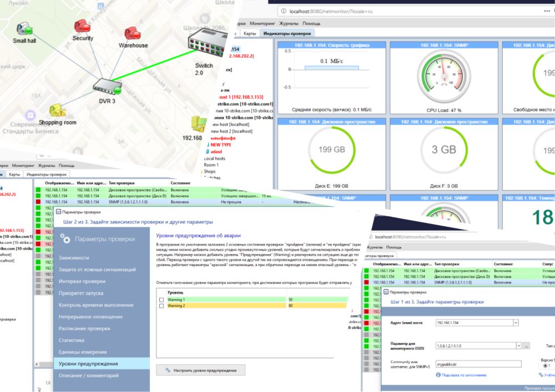Select the Warehouse camera on the map
This screenshot has height=392, width=555.
(x=133, y=33)
